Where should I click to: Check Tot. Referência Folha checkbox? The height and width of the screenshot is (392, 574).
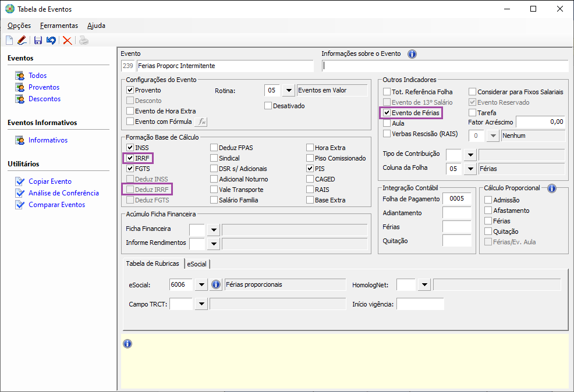click(x=387, y=91)
